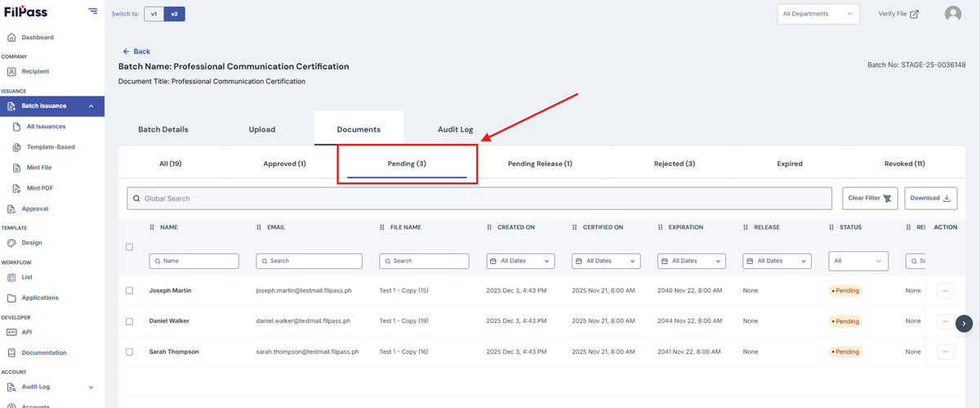Open the Batch Details tab
Screen dimensions: 980x408
(163, 129)
